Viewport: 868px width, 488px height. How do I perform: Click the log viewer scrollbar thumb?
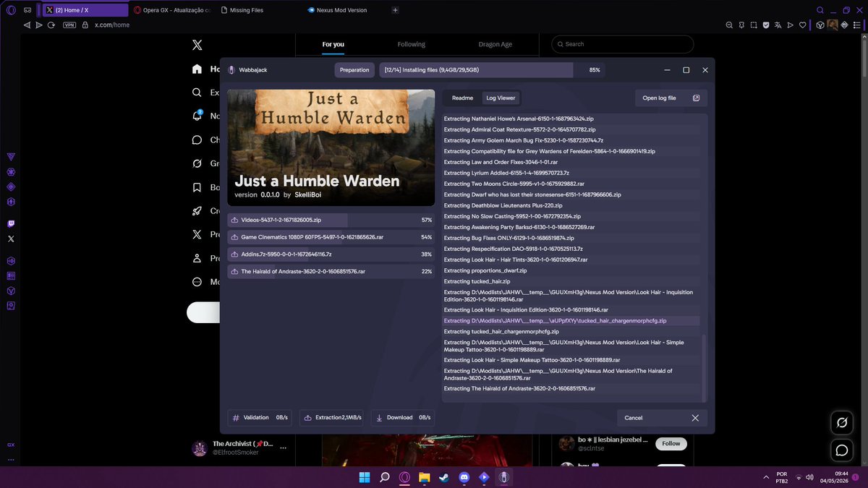tap(704, 367)
